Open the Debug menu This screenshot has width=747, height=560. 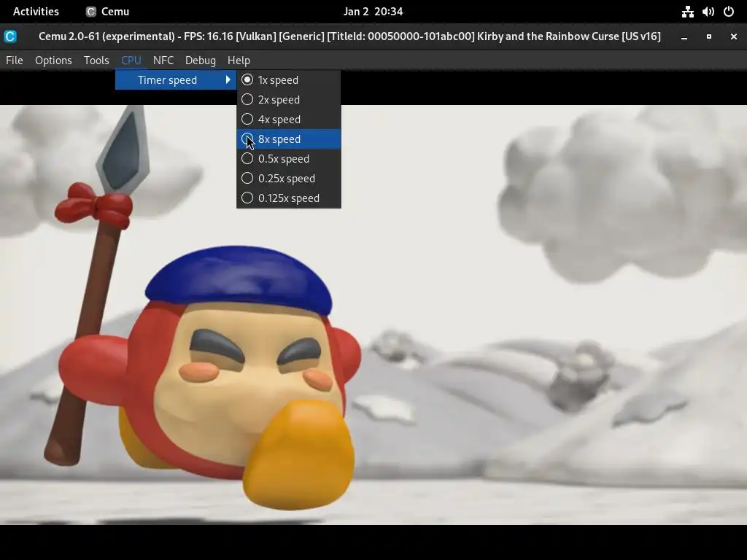tap(201, 61)
